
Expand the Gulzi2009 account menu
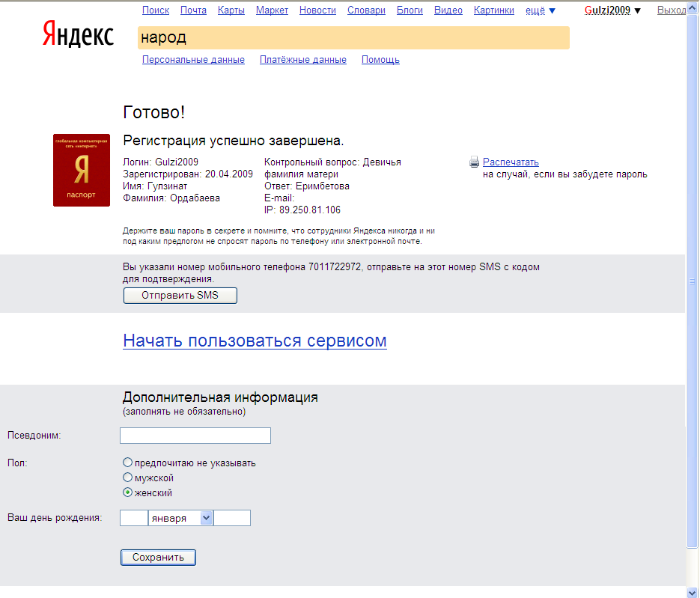[x=612, y=10]
